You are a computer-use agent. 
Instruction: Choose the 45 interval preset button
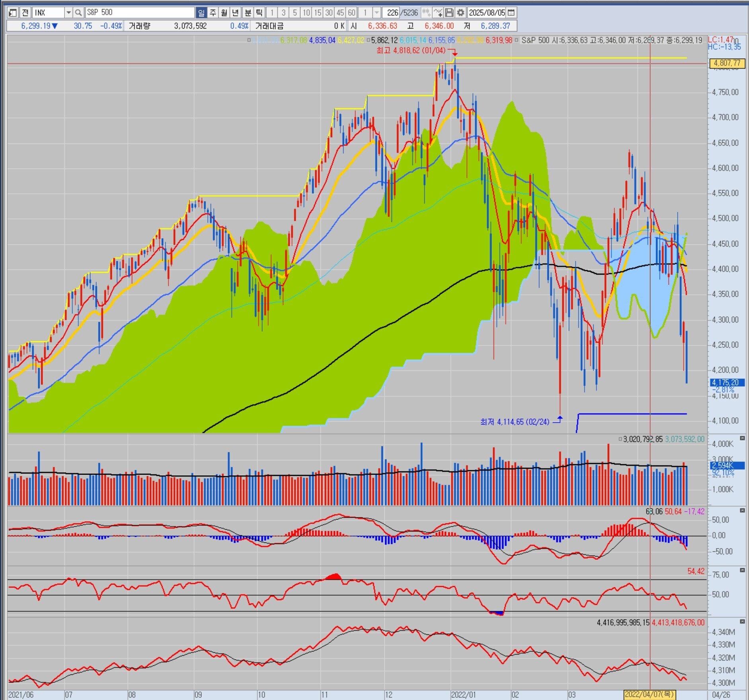coord(340,13)
